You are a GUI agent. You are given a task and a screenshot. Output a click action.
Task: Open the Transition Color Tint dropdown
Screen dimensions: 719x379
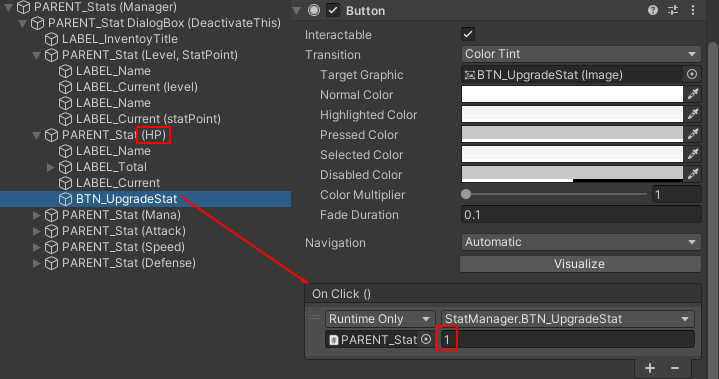[581, 54]
